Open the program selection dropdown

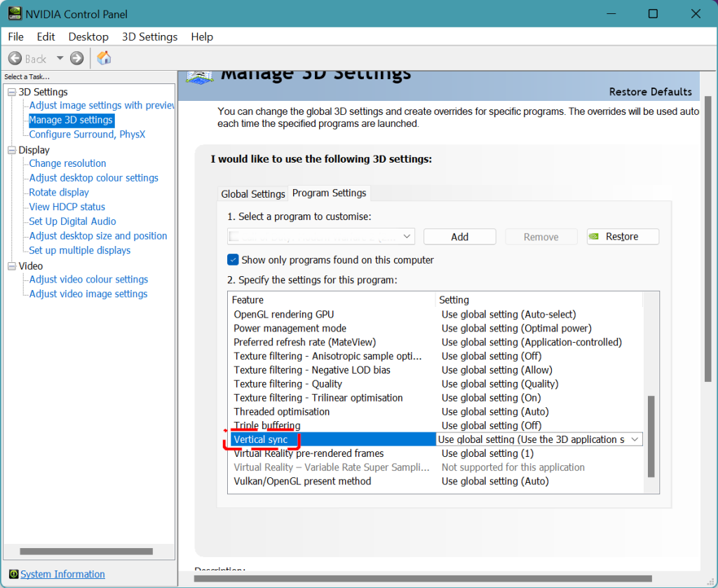pyautogui.click(x=321, y=237)
